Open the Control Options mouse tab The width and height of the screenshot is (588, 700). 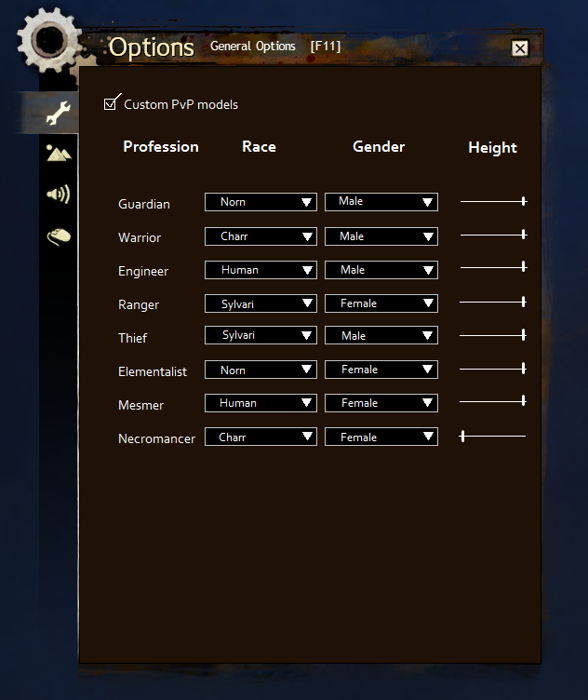pyautogui.click(x=59, y=236)
